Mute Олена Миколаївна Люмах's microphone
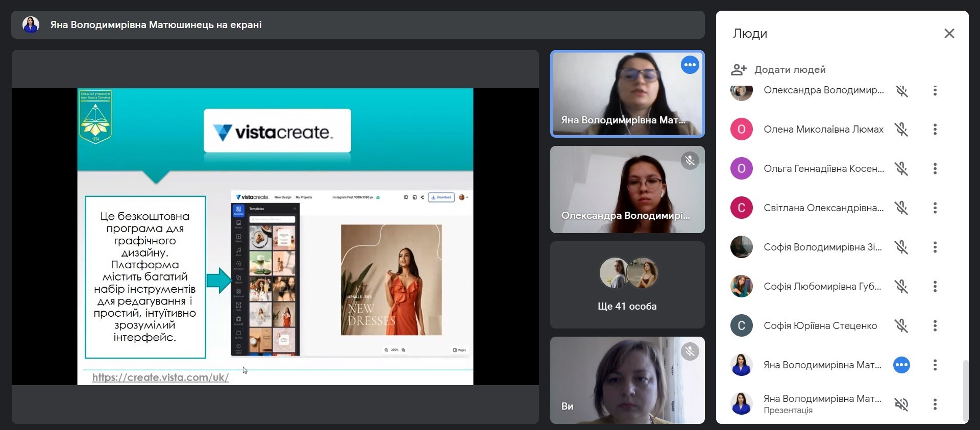This screenshot has height=430, width=980. (x=901, y=130)
